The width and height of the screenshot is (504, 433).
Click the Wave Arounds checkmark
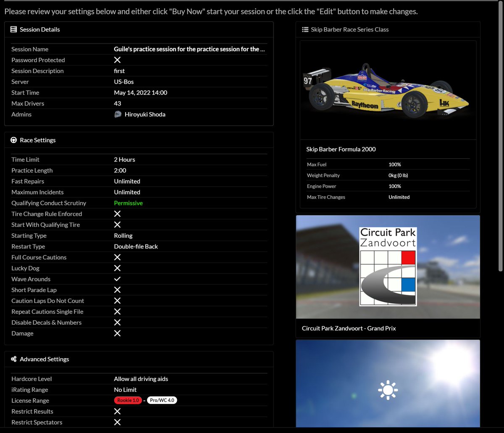point(118,279)
